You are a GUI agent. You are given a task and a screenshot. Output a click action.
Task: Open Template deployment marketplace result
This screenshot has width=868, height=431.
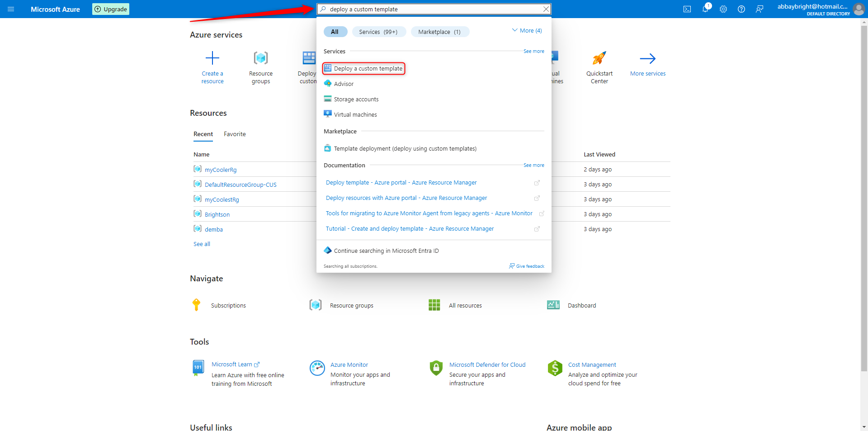(x=405, y=148)
